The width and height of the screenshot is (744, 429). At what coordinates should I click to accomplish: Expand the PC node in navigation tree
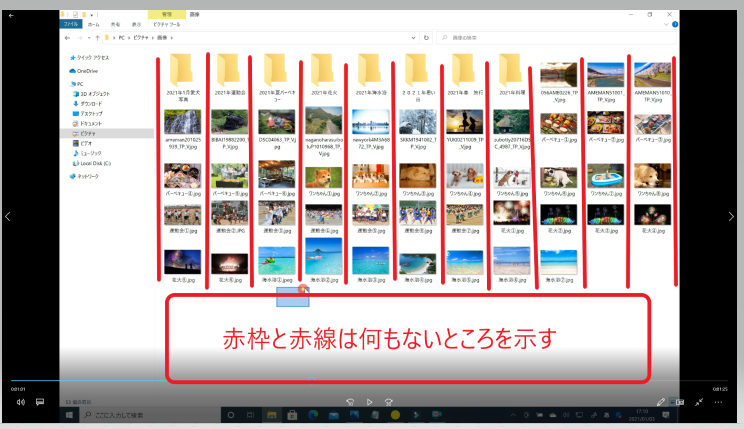pyautogui.click(x=68, y=84)
